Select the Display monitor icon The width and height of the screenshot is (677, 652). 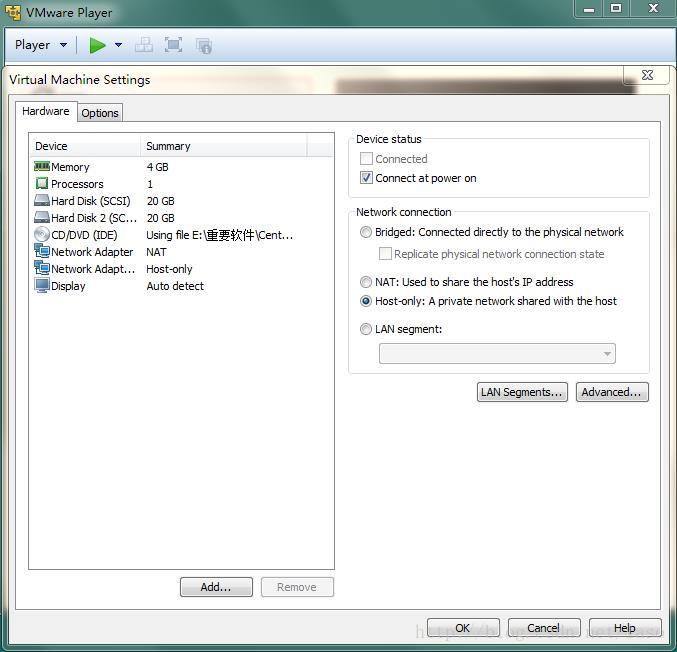42,285
